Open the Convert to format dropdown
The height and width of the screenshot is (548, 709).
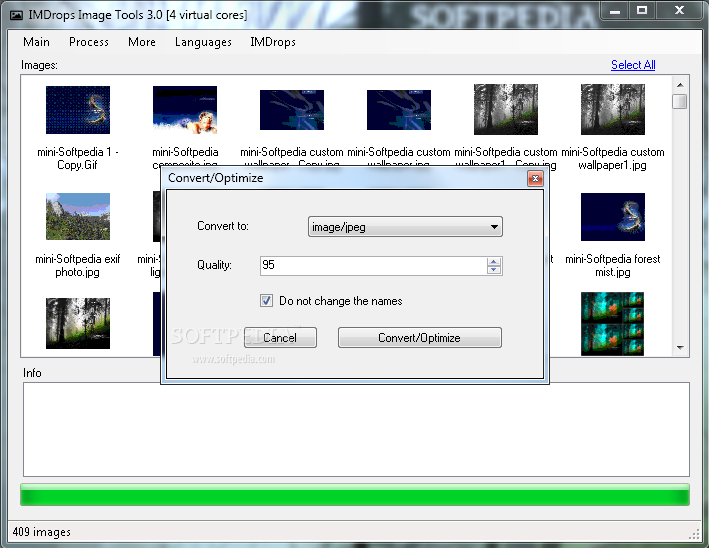pos(405,227)
